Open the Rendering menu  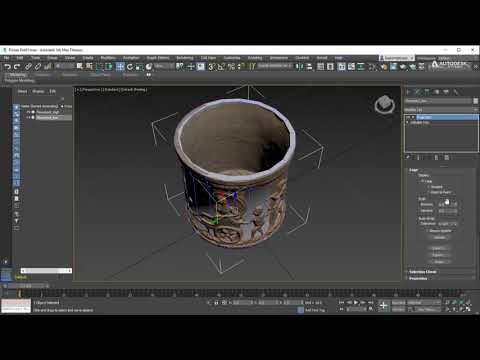(185, 58)
